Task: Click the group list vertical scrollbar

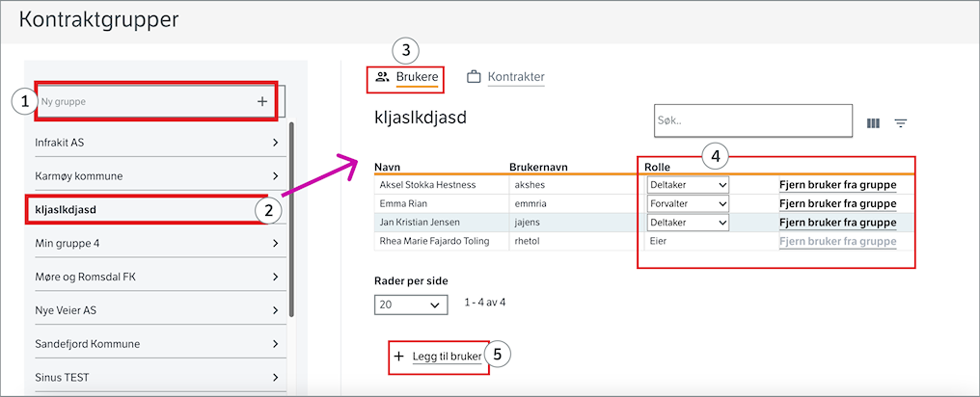Action: [x=292, y=231]
